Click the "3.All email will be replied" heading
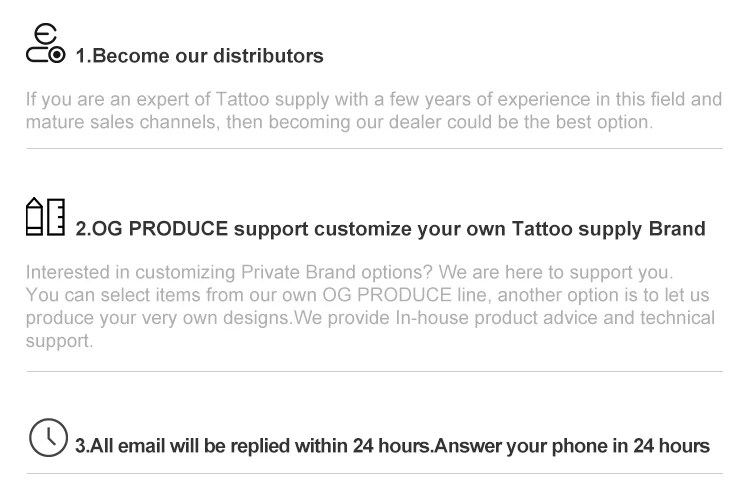 pos(252,445)
